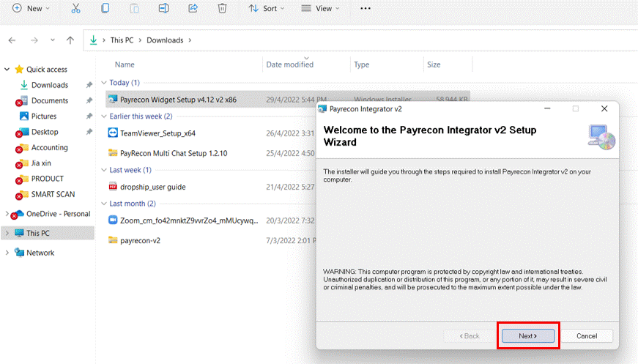The height and width of the screenshot is (364, 638).
Task: Sort files by Date modified column
Action: pyautogui.click(x=290, y=64)
